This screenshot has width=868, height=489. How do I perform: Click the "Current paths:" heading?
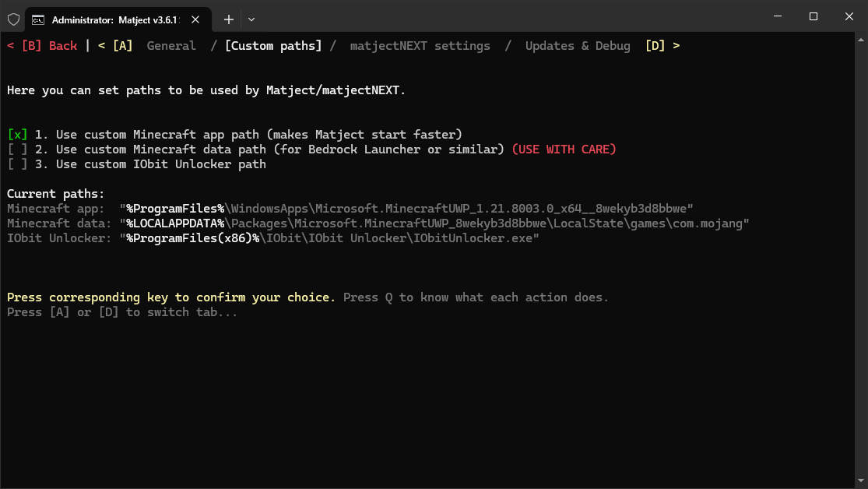coord(55,194)
